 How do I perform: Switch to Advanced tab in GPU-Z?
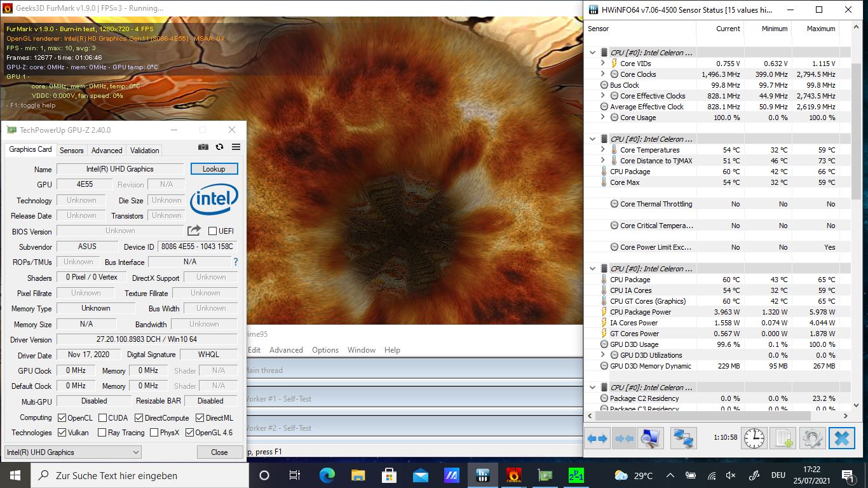107,151
